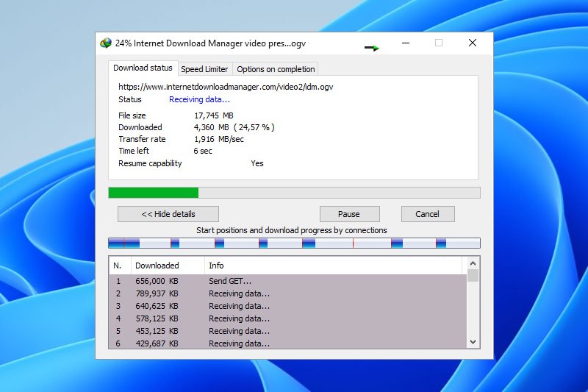Click the green download progress bar
The height and width of the screenshot is (392, 588).
tap(295, 193)
